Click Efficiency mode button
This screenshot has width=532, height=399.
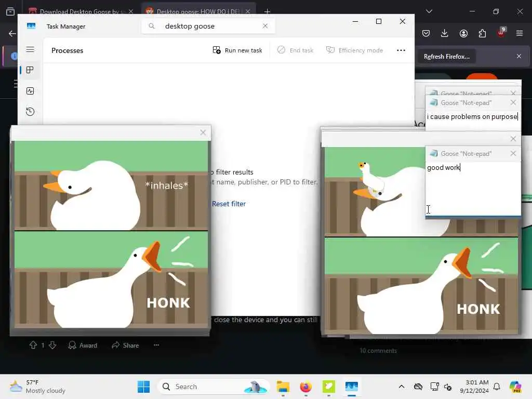[x=354, y=50]
